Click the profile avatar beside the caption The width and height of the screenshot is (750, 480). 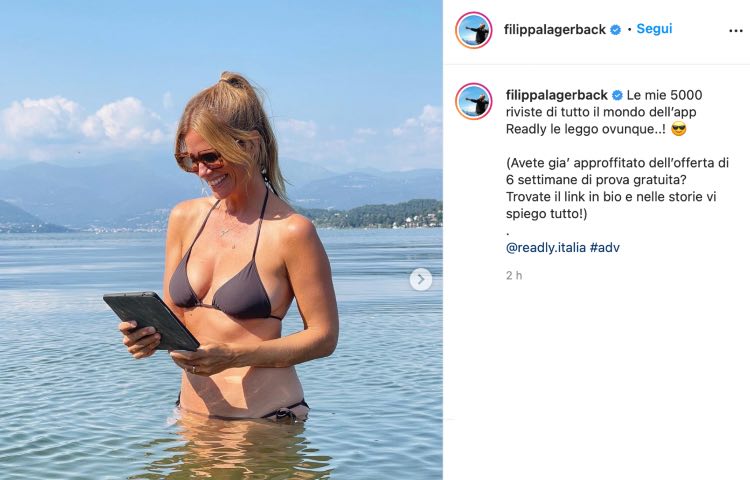474,101
